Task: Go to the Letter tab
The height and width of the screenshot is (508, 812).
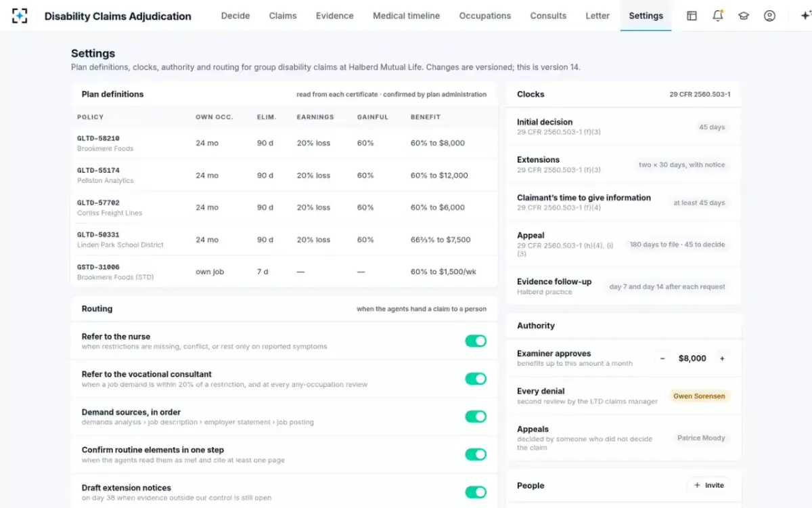Action: (x=597, y=16)
